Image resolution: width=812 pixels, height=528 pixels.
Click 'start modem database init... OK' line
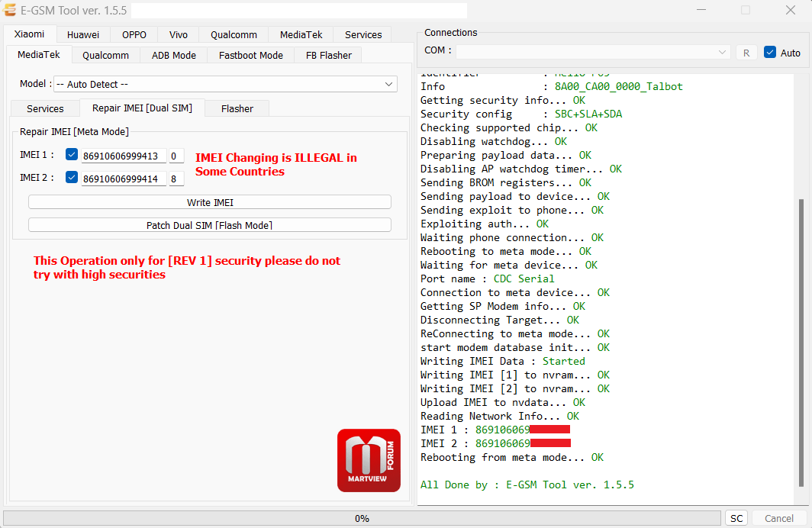515,347
